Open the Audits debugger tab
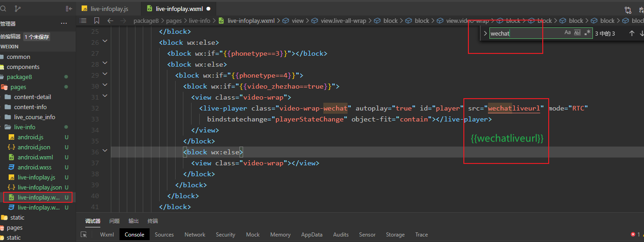This screenshot has width=644, height=242. coord(341,235)
